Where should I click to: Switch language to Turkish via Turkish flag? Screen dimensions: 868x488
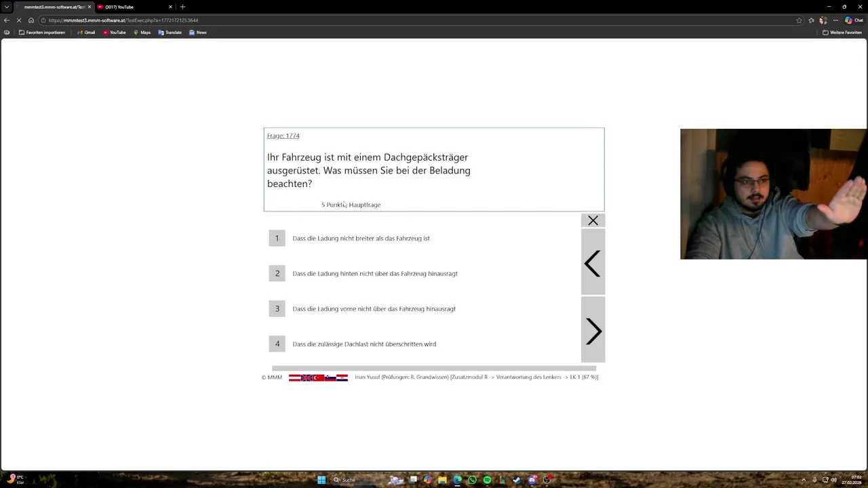pos(318,378)
